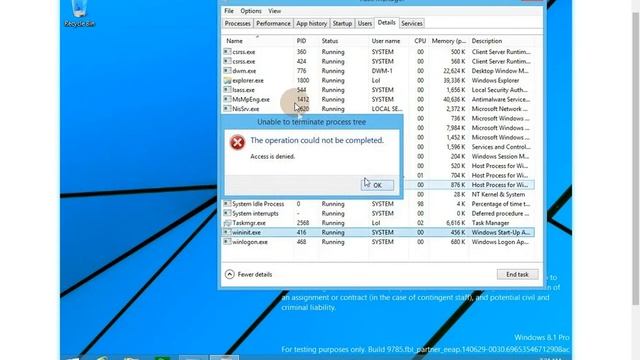This screenshot has height=360, width=640.
Task: Sort by the CPU column header
Action: click(420, 41)
